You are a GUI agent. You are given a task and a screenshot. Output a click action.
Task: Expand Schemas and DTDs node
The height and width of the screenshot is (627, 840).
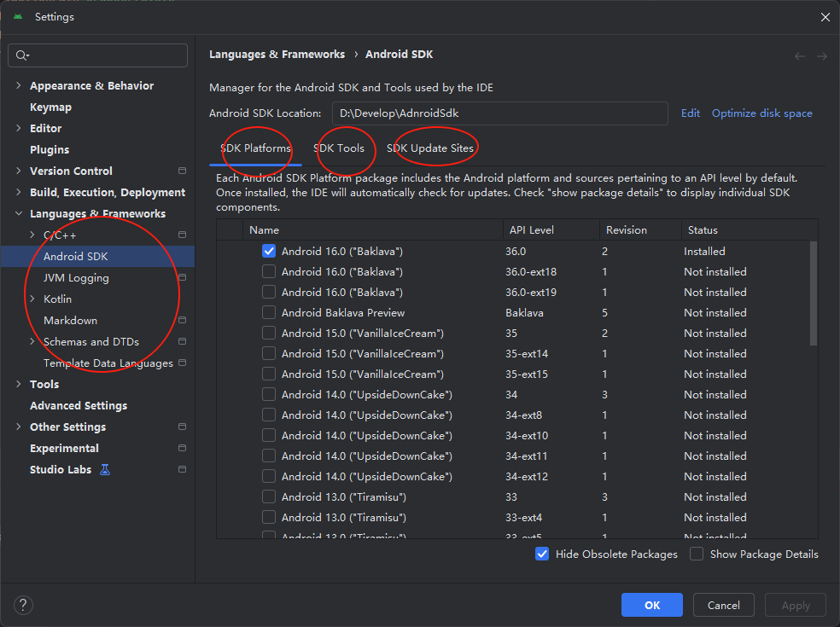pos(32,341)
